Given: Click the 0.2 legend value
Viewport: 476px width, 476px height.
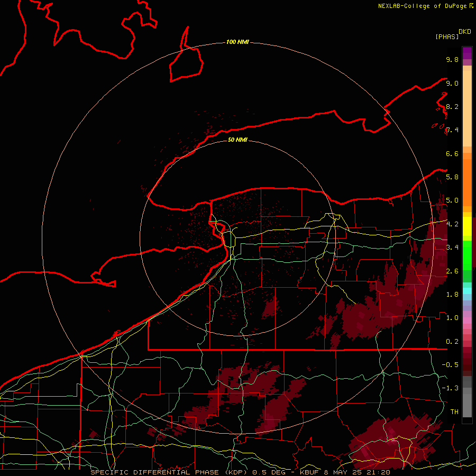Looking at the screenshot, I should pos(452,341).
